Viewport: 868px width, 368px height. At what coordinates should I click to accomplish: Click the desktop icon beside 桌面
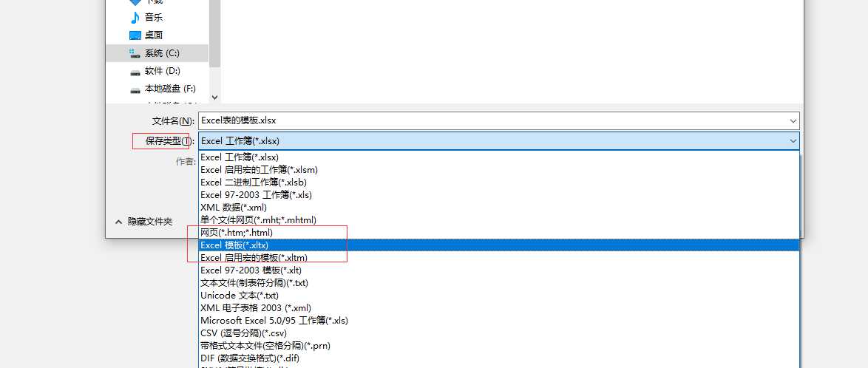[x=135, y=35]
